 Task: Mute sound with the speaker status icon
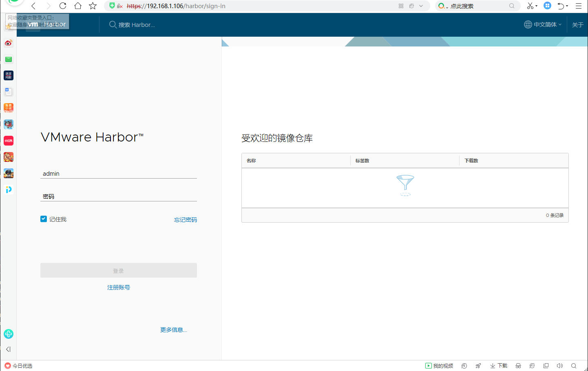click(560, 366)
